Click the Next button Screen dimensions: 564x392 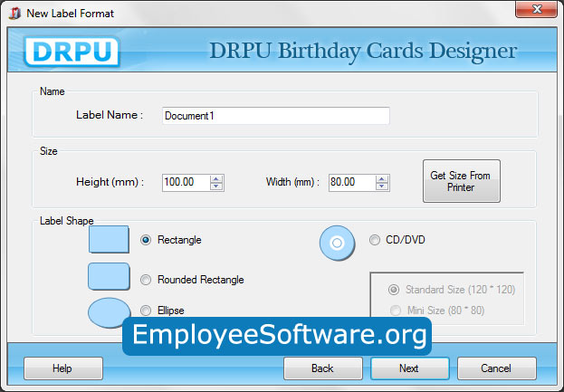tap(409, 368)
